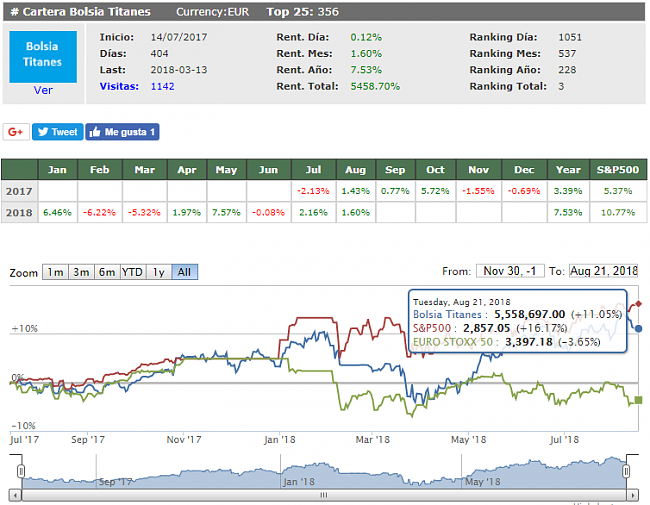Set chart zoom to 1m
Screen dimensions: 650x505
55,272
